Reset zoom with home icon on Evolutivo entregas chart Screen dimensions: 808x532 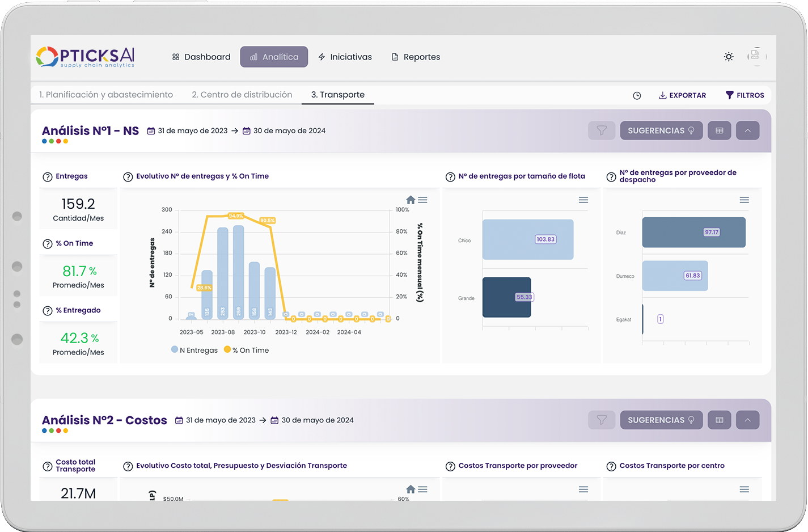pos(411,200)
